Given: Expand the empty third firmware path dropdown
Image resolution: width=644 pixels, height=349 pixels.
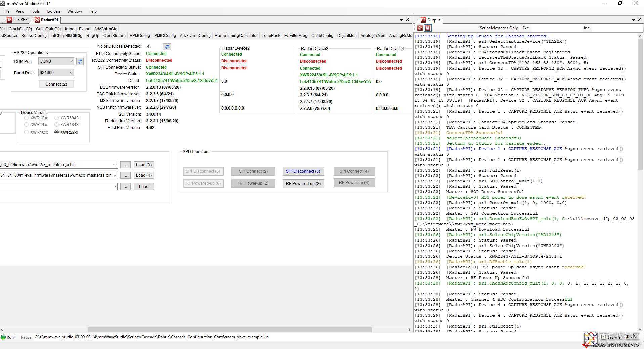Looking at the screenshot, I should pyautogui.click(x=115, y=187).
